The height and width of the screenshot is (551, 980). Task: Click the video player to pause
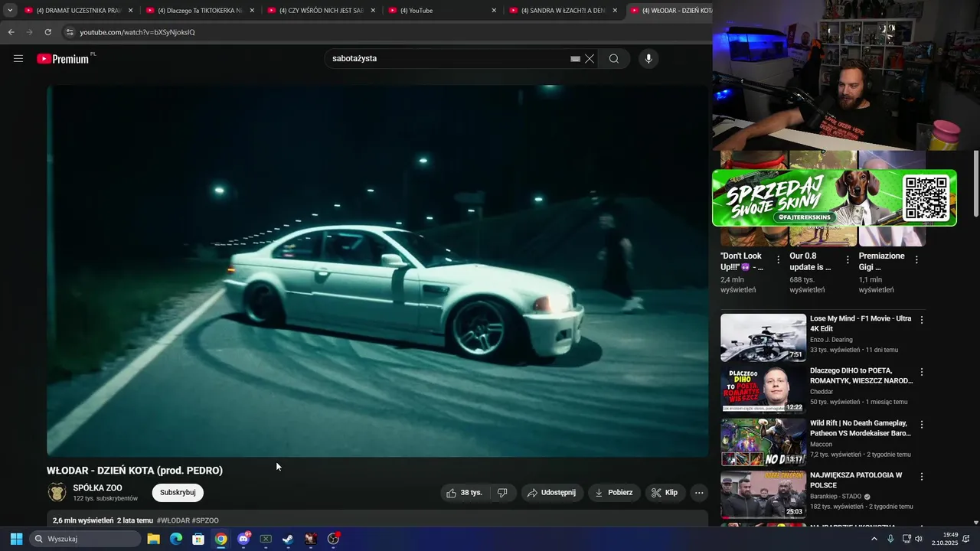coord(377,271)
